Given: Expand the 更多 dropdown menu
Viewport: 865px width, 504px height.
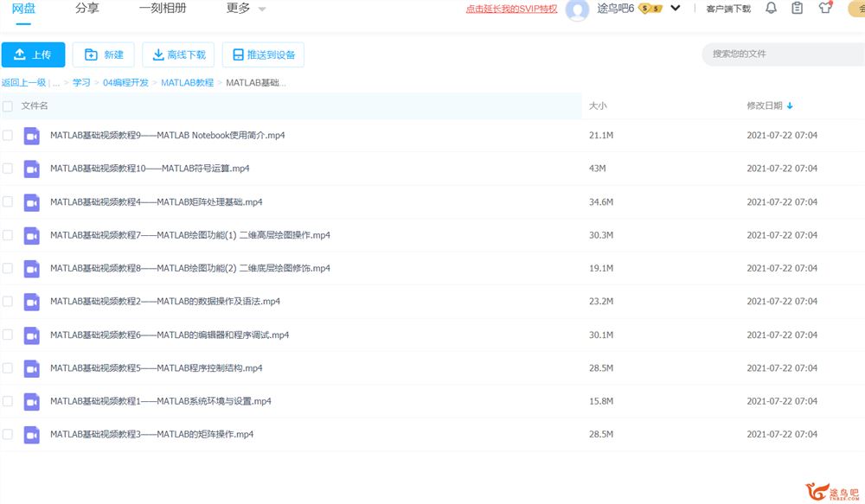Looking at the screenshot, I should (246, 9).
